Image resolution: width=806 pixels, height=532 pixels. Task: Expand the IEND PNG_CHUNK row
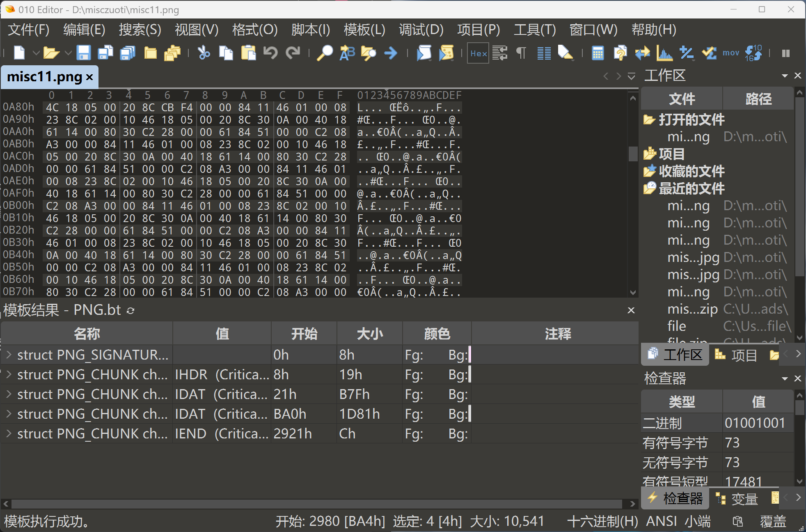click(x=9, y=433)
